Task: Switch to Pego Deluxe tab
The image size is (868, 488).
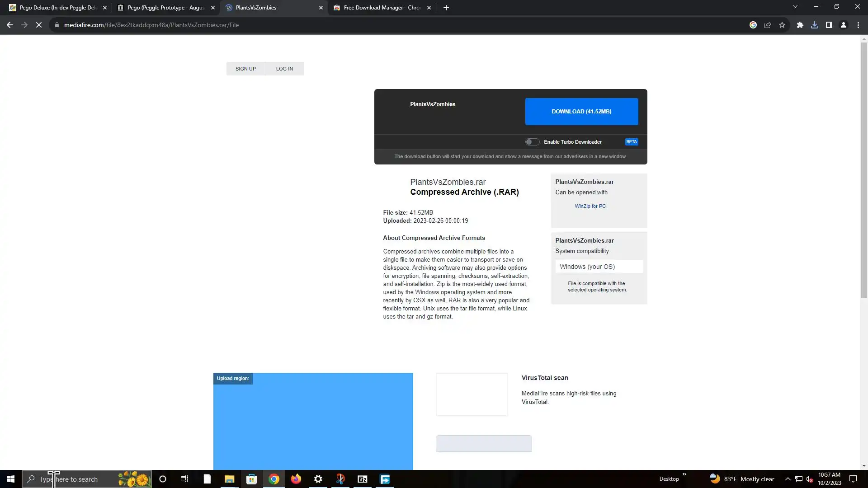Action: (x=57, y=8)
